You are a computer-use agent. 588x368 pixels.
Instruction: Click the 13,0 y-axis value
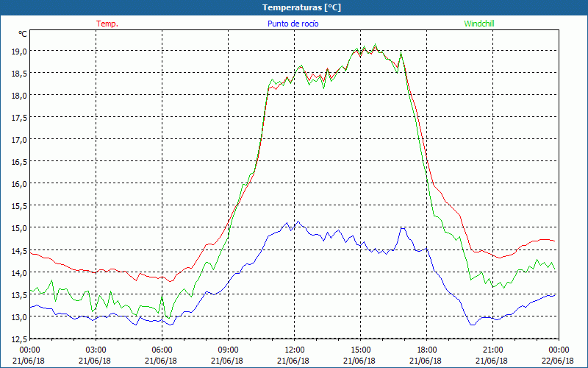(19, 317)
